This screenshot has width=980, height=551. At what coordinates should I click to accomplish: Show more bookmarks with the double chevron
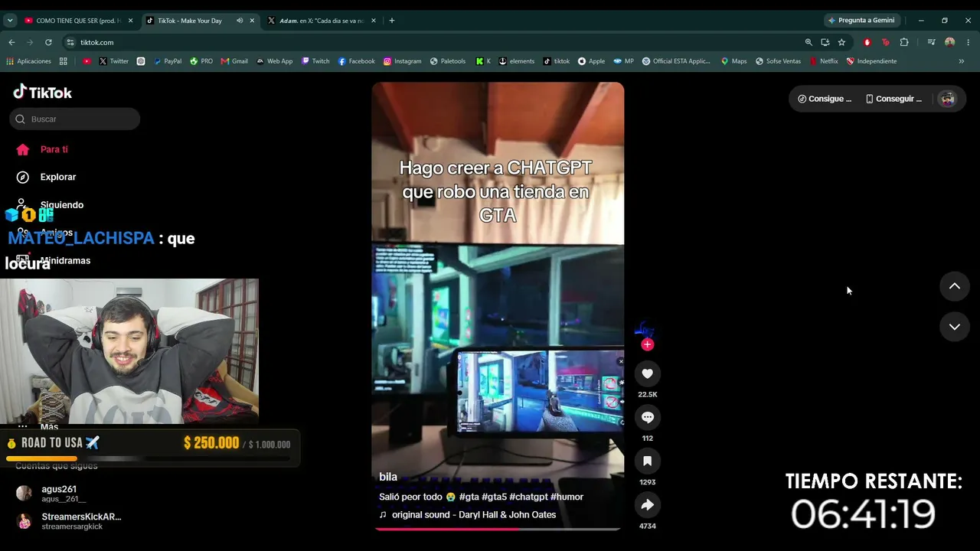[962, 61]
